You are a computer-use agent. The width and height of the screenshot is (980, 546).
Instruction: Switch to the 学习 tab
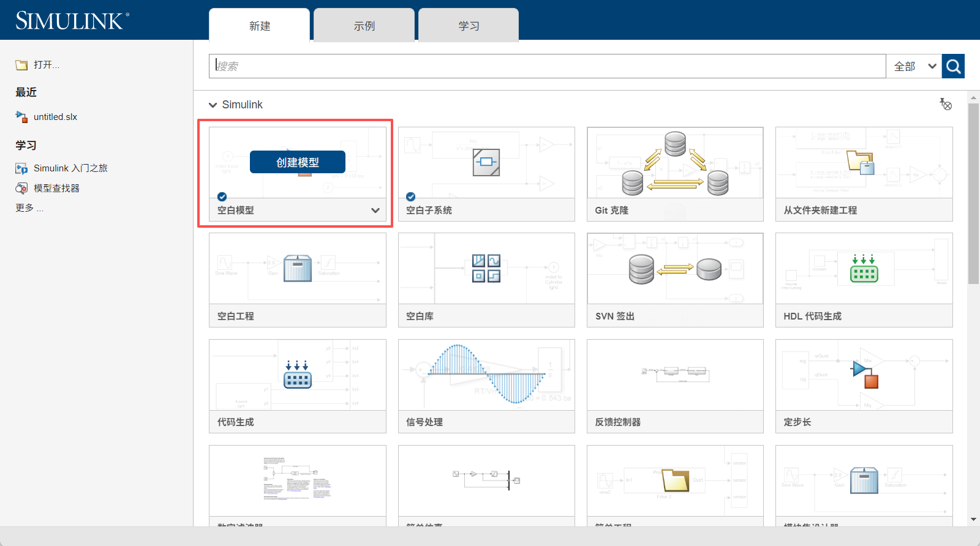(x=469, y=26)
